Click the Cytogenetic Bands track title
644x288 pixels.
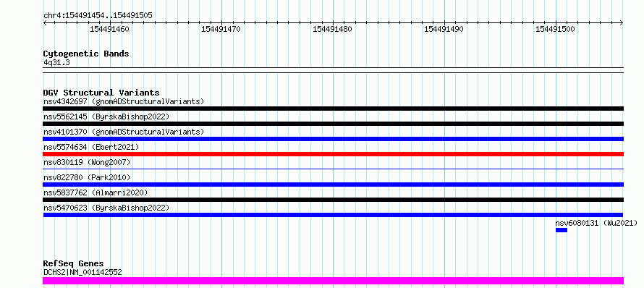point(86,54)
